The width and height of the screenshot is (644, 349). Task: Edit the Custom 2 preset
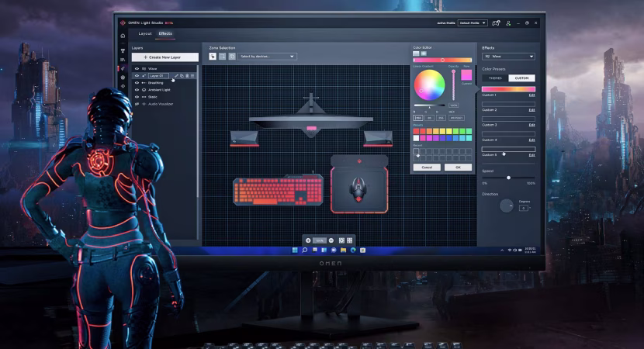(531, 110)
